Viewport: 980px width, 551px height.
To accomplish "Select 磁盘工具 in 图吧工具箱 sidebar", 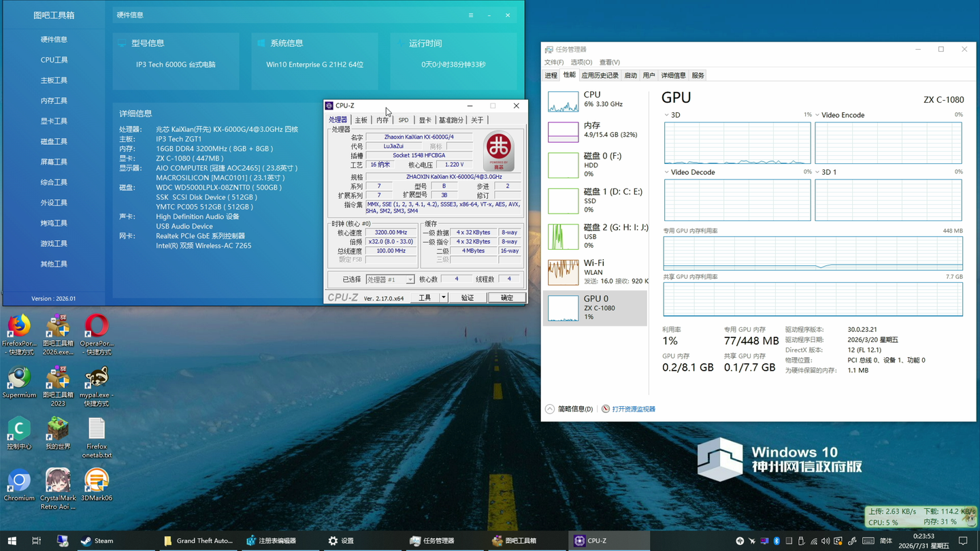I will pyautogui.click(x=54, y=141).
